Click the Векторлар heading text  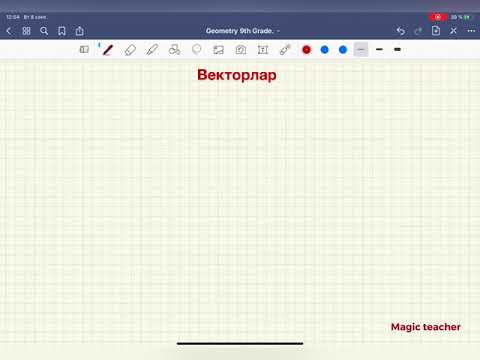237,75
